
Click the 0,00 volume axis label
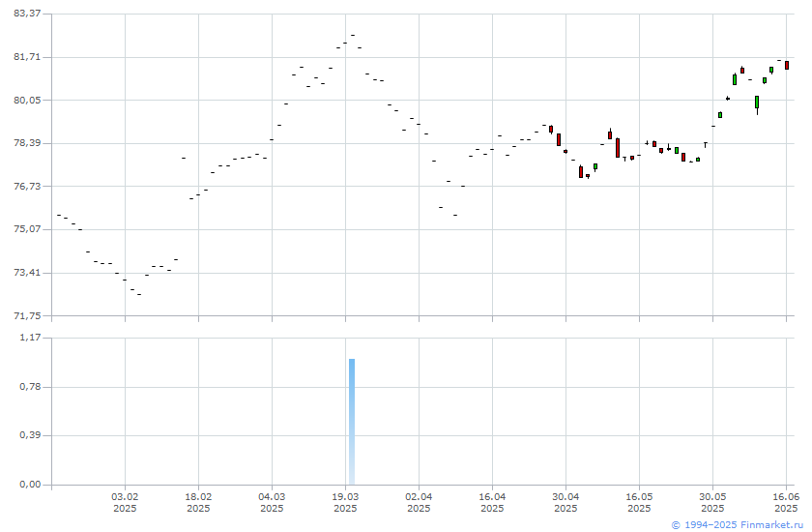(30, 485)
